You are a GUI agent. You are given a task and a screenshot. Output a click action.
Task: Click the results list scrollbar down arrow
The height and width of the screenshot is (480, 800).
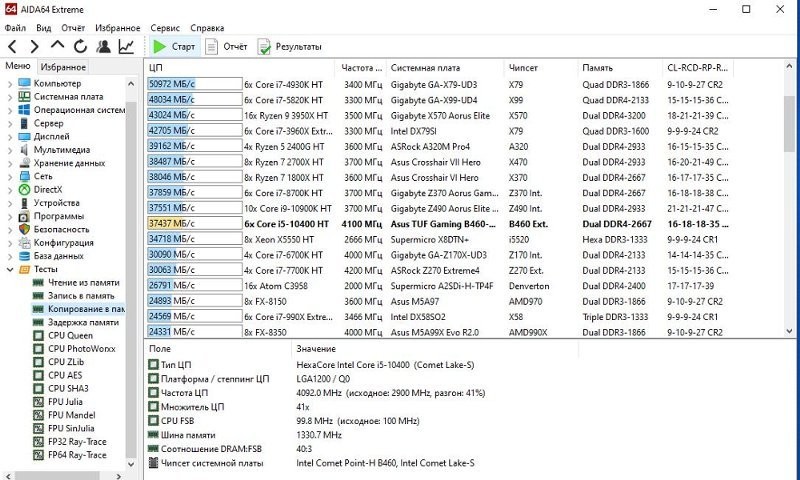(x=789, y=331)
